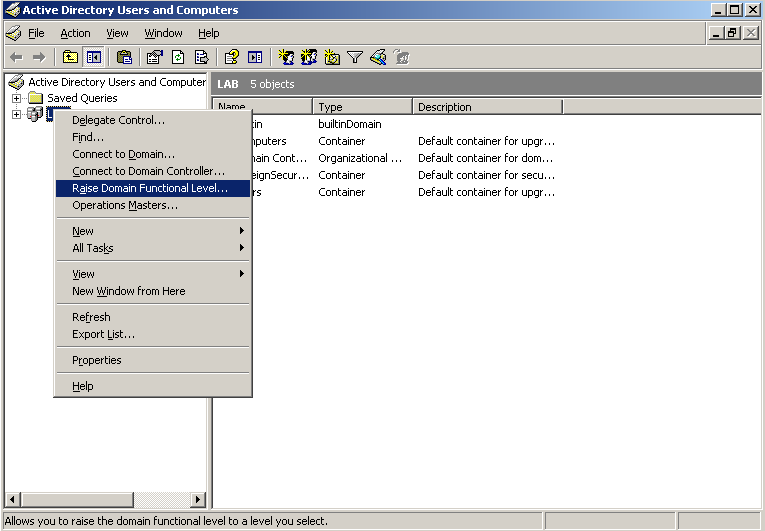Expand the Saved Queries tree node

pos(16,98)
